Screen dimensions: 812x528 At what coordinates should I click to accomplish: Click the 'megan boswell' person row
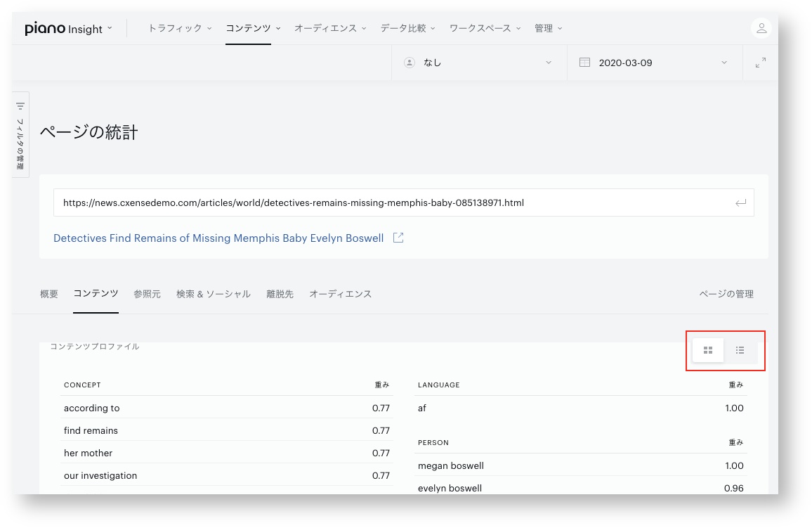coord(580,465)
